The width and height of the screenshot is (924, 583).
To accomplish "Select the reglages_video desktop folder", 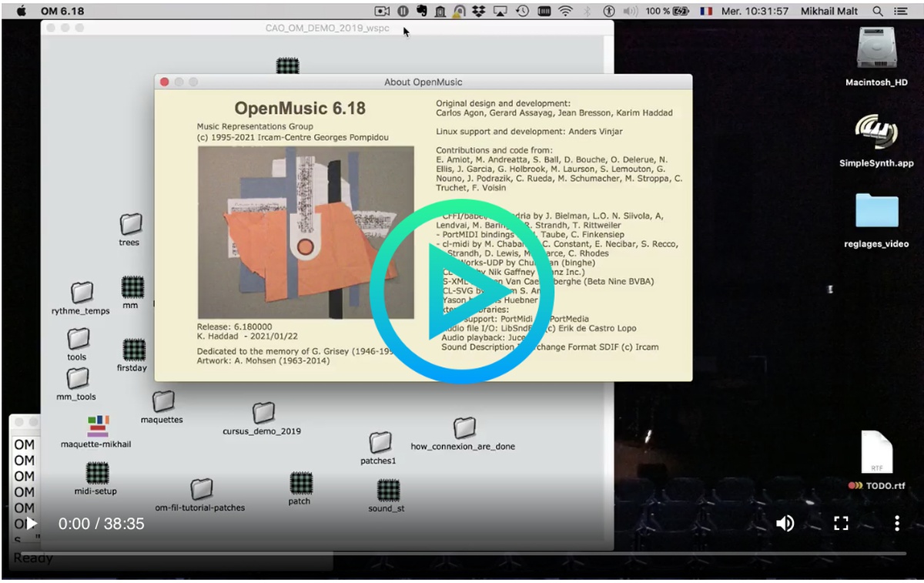I will pos(876,220).
